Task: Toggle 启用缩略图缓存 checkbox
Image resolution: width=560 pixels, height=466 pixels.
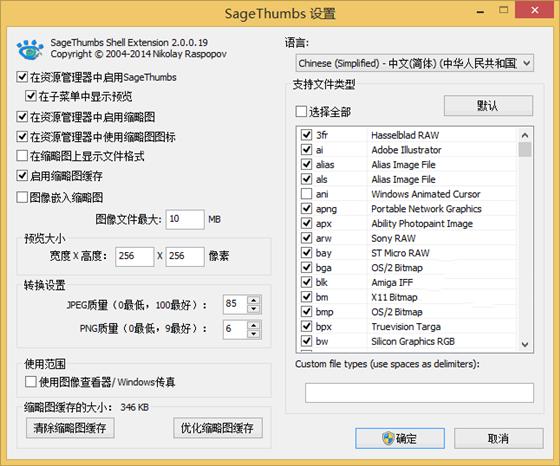Action: 22,176
